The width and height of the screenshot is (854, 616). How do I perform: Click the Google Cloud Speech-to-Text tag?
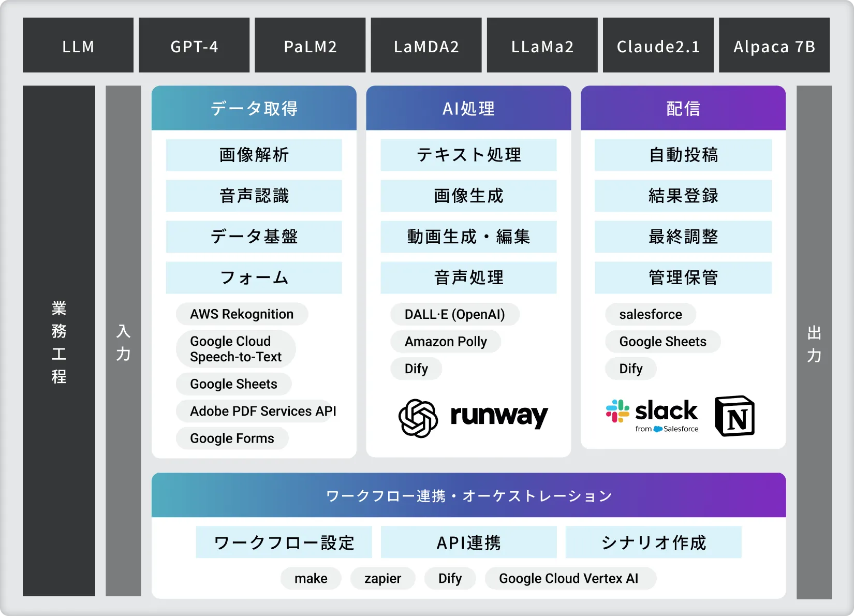235,349
